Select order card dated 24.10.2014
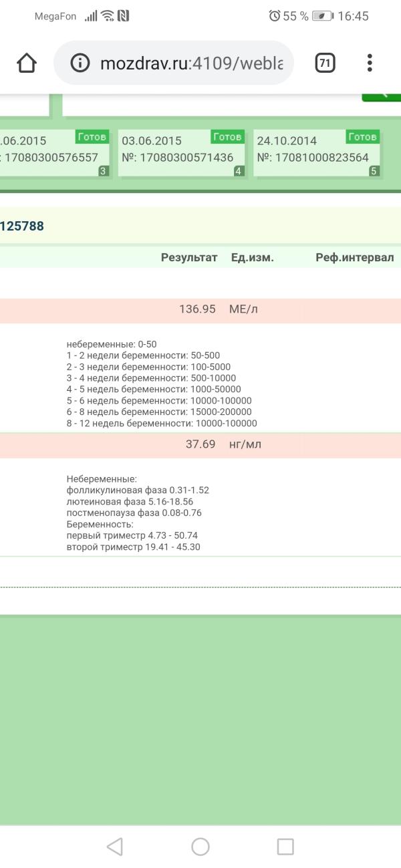Screen dimensions: 401x868 click(x=317, y=153)
